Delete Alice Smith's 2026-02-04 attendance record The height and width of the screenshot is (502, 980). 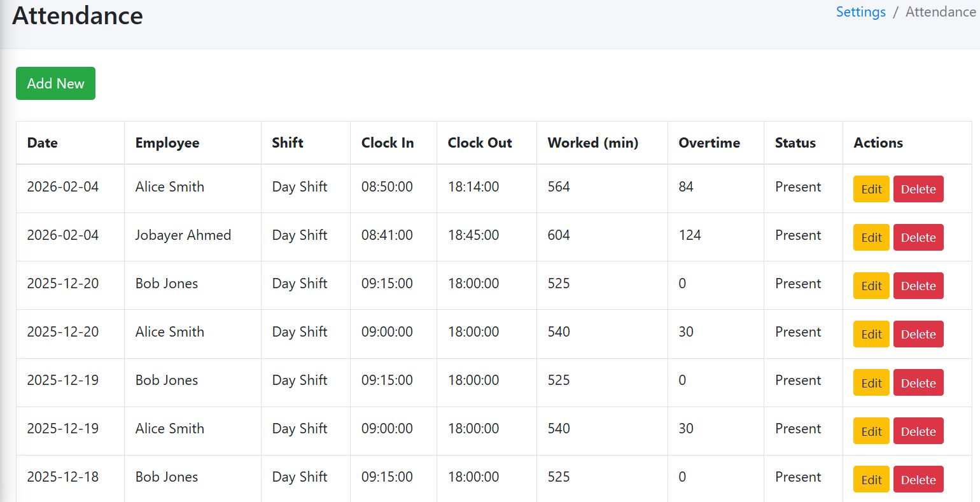click(918, 189)
